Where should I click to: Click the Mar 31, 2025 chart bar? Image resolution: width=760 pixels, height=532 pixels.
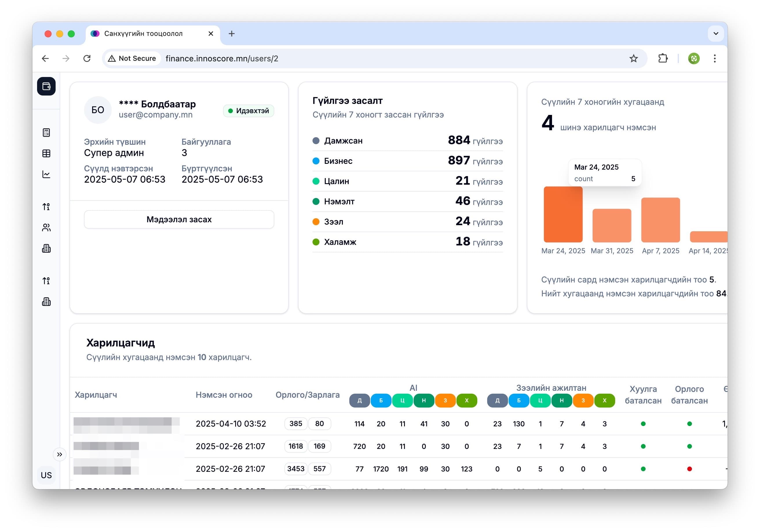coord(612,225)
